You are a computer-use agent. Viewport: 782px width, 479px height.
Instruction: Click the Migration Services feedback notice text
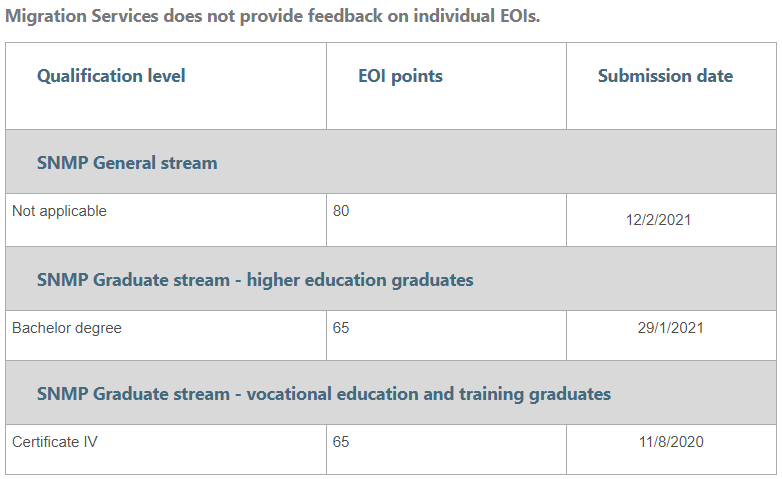coord(272,16)
